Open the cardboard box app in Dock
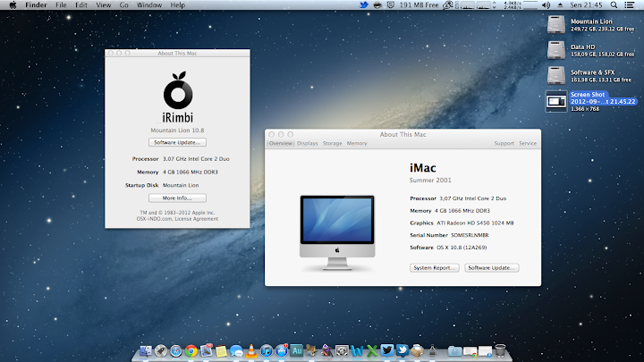Viewport: 644px width, 362px height. click(x=417, y=350)
